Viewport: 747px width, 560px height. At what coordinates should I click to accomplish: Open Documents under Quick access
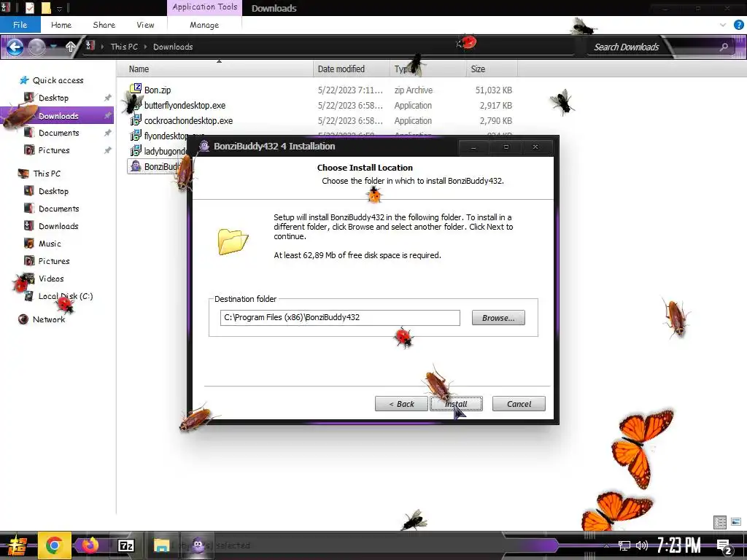point(58,133)
